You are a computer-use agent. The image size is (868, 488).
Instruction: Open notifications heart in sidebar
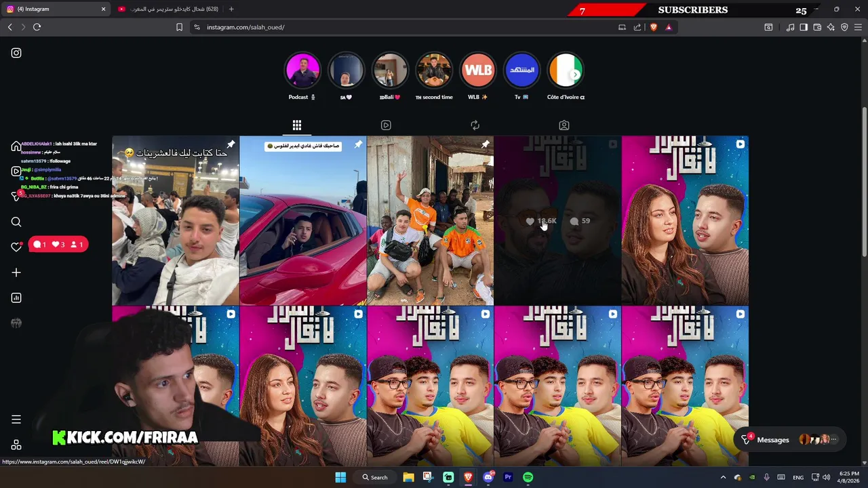(16, 247)
